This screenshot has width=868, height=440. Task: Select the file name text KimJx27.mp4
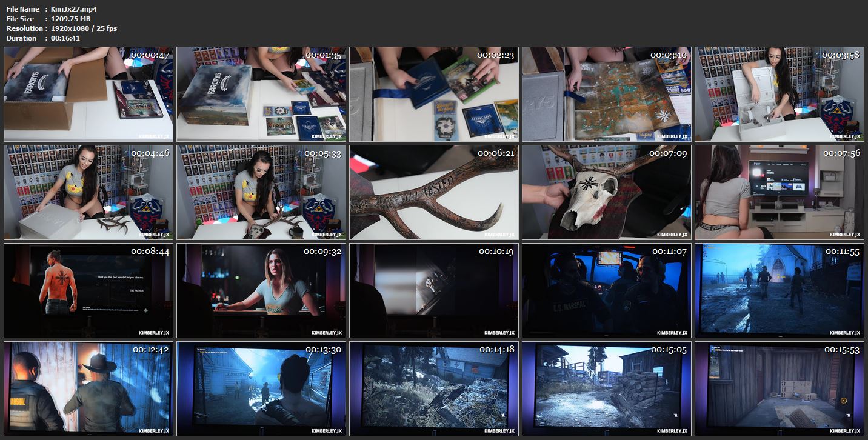tap(74, 9)
